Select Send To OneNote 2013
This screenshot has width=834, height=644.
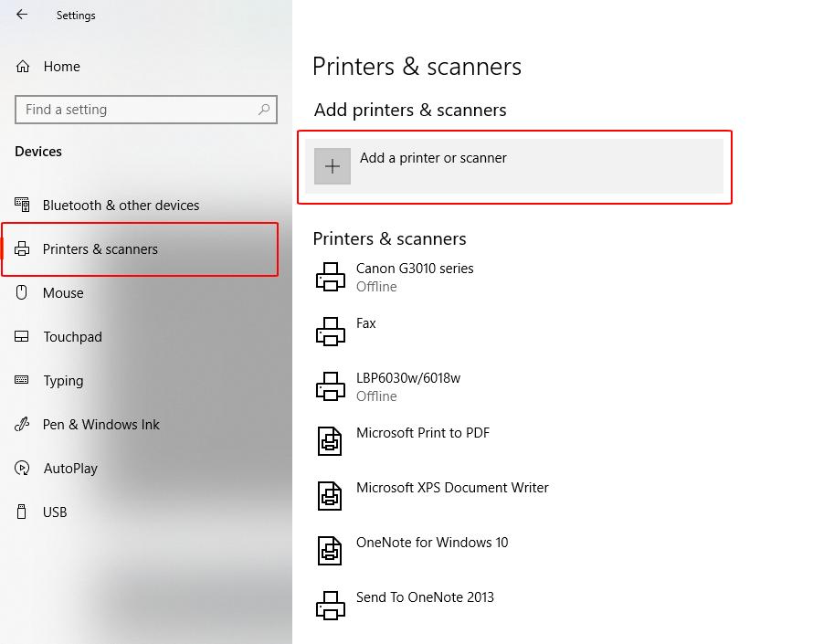click(x=425, y=597)
